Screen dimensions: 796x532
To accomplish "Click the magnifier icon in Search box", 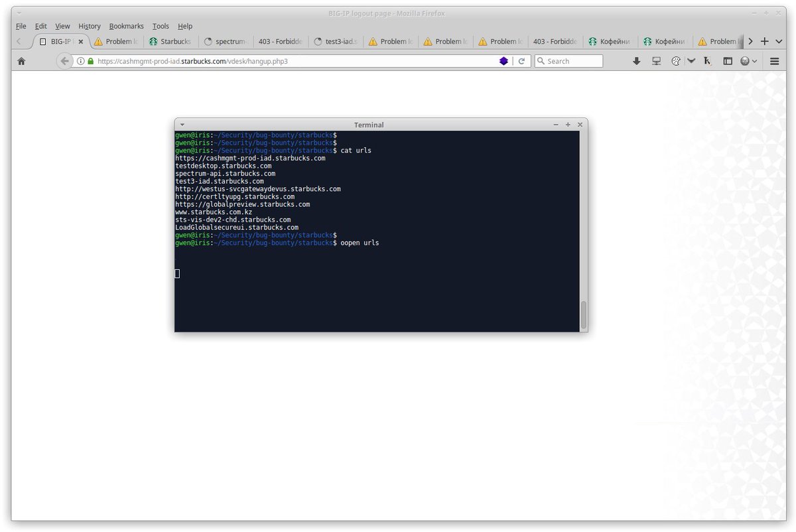I will tap(541, 61).
